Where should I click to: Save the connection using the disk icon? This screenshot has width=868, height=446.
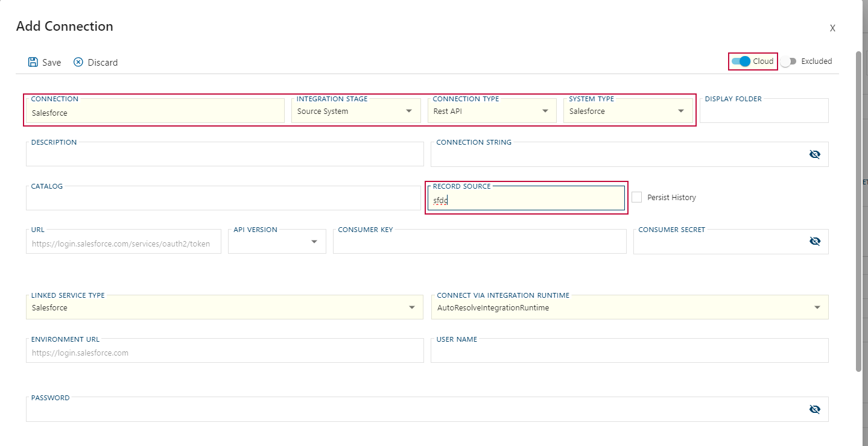(33, 61)
